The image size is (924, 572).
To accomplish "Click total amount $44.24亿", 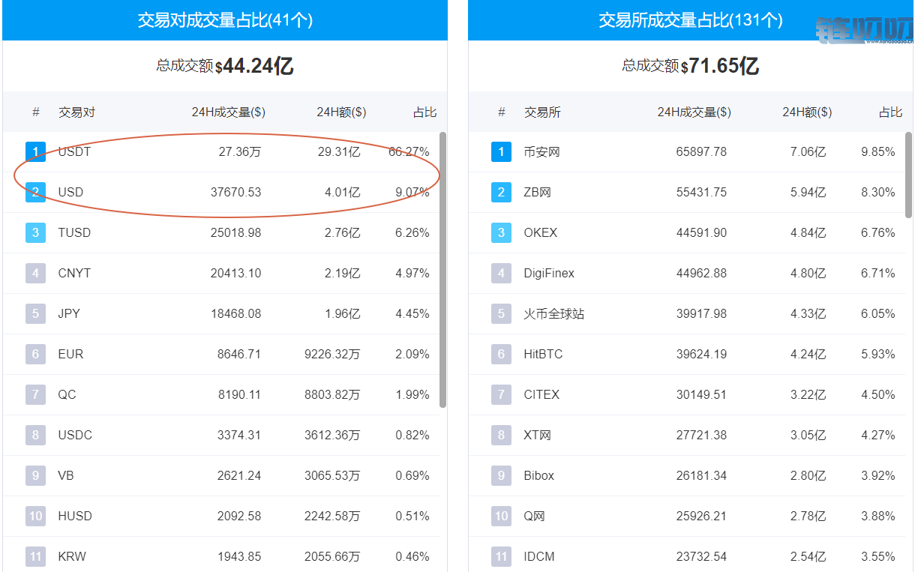I will (x=254, y=67).
